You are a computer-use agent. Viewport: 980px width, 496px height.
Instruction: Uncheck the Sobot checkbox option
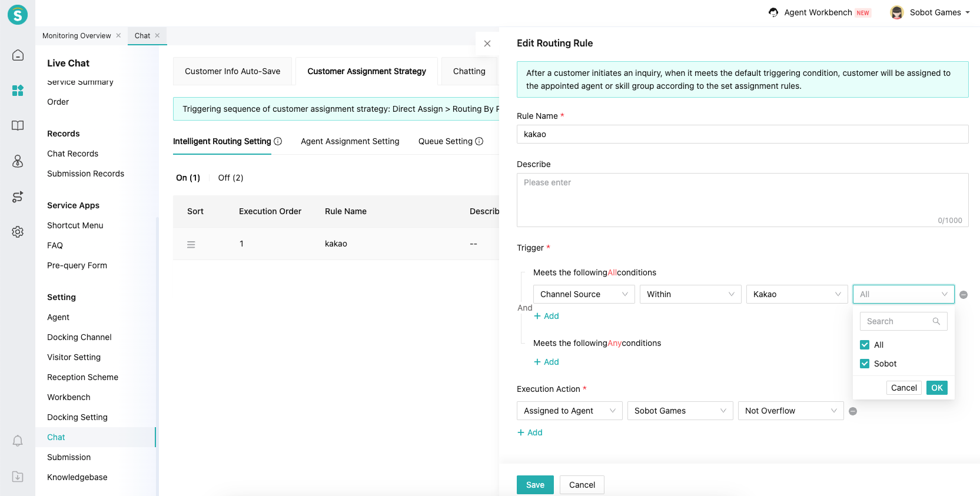tap(865, 364)
